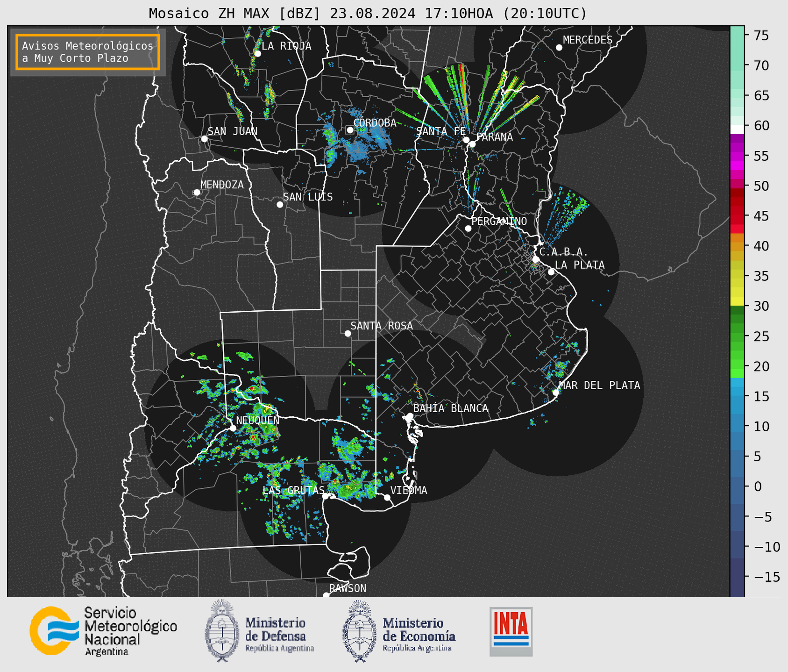Click the BAHÍA BLANCA city marker
Viewport: 788px width, 672px height.
coord(410,415)
